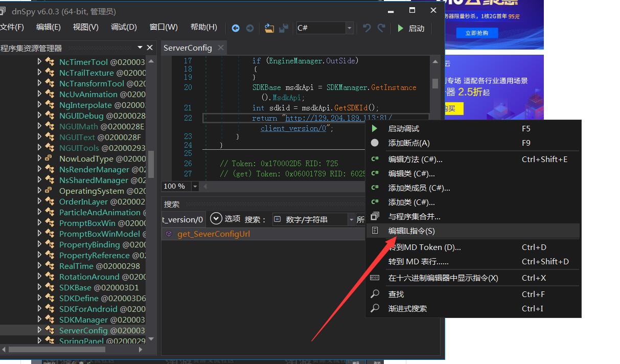
Task: Open the 100 % zoom dropdown
Action: (x=195, y=187)
